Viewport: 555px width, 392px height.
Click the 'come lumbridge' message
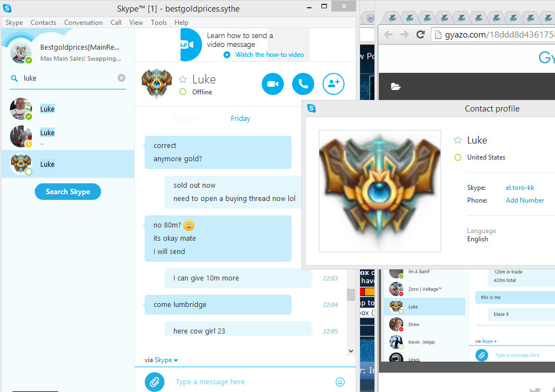coord(218,305)
